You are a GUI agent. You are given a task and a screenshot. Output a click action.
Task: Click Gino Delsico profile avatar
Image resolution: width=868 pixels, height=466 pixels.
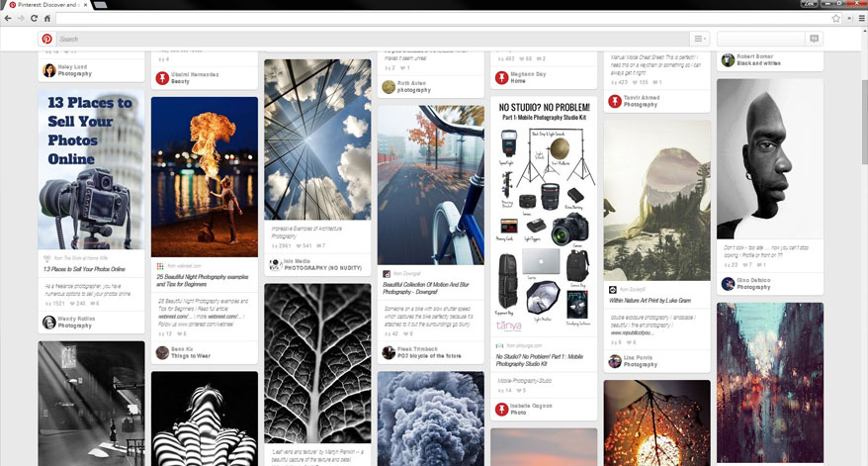click(728, 284)
